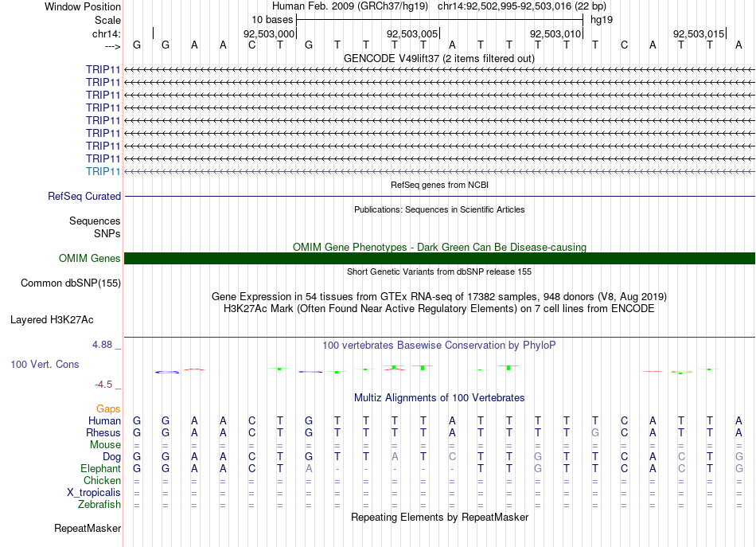
Task: Click the RepeatMasker track label
Action: click(88, 528)
